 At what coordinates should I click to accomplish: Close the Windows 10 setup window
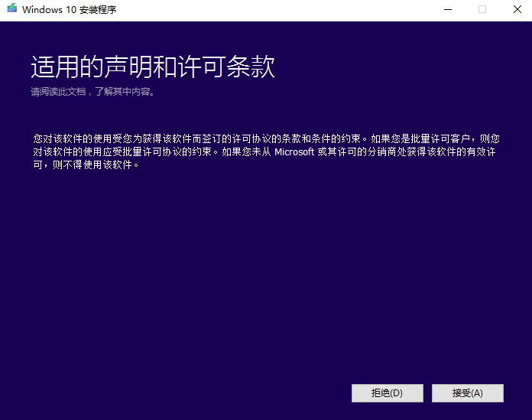coord(517,10)
